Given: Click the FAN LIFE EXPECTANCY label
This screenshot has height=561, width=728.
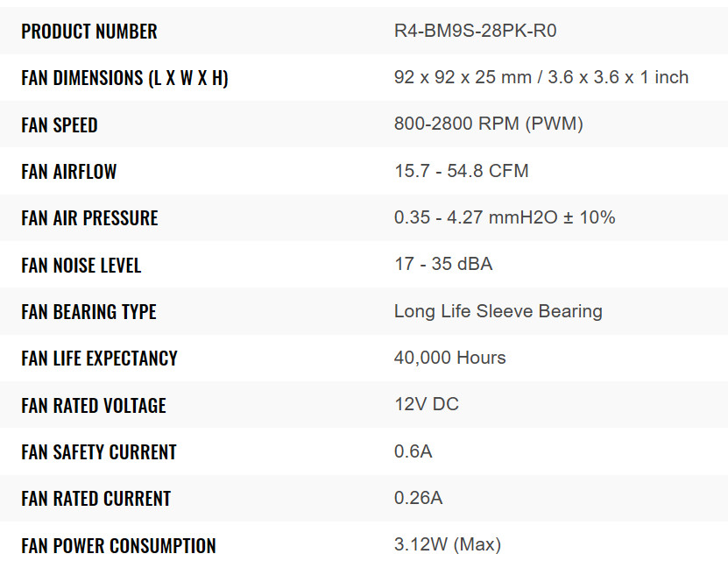Looking at the screenshot, I should (x=99, y=359).
